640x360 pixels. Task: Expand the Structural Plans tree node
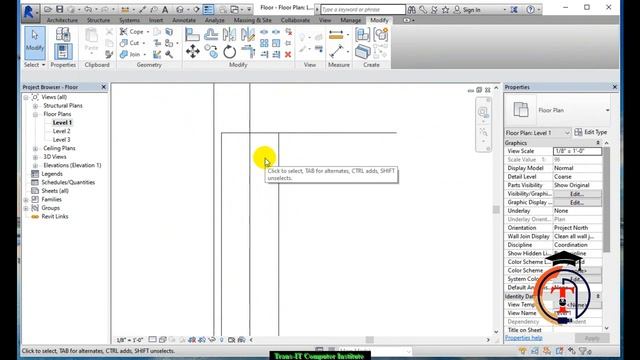[36, 106]
